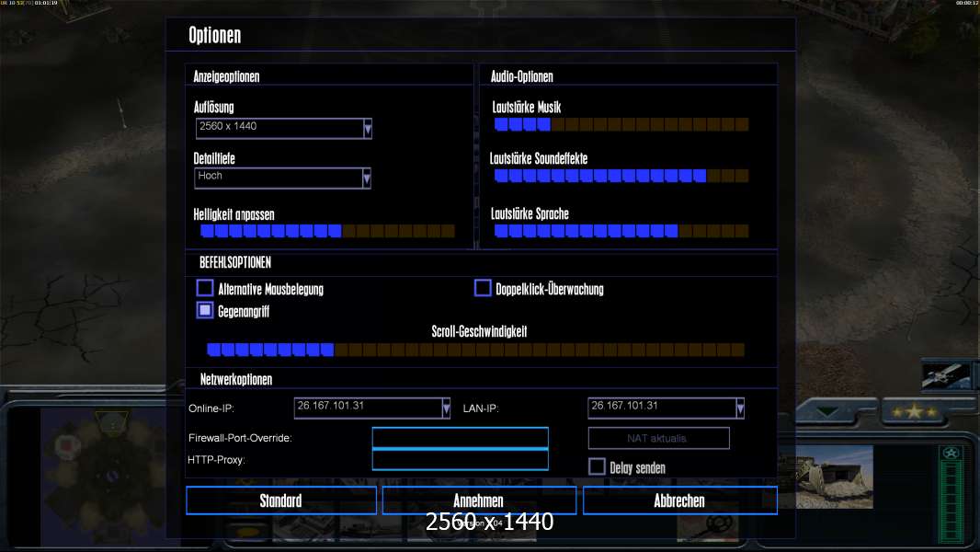Viewport: 980px width, 552px height.
Task: Focus the HTTP-Proxy input field
Action: point(460,459)
